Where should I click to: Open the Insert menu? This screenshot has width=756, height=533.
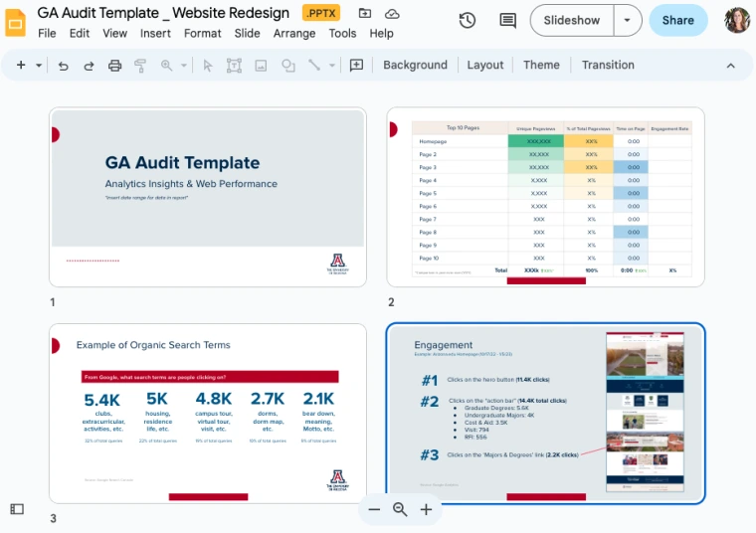pos(155,33)
